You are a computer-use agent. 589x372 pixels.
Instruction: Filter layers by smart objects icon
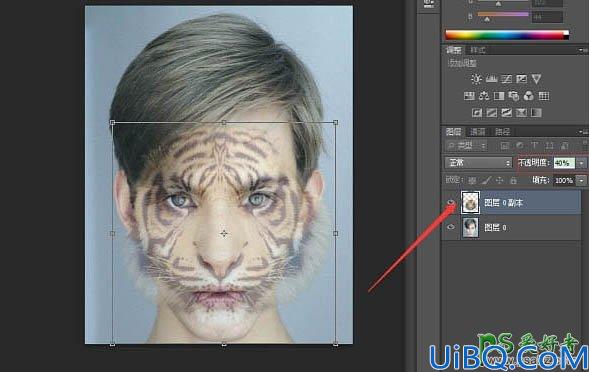[x=564, y=146]
